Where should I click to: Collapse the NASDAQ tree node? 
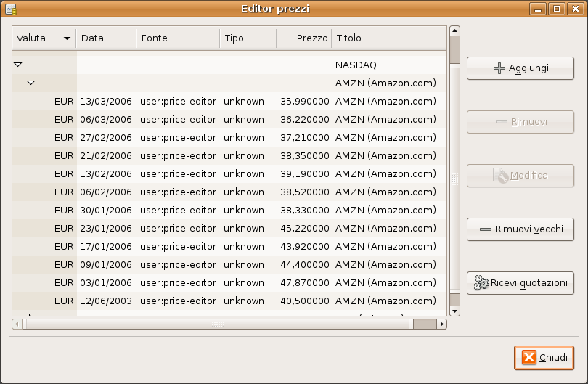point(18,65)
